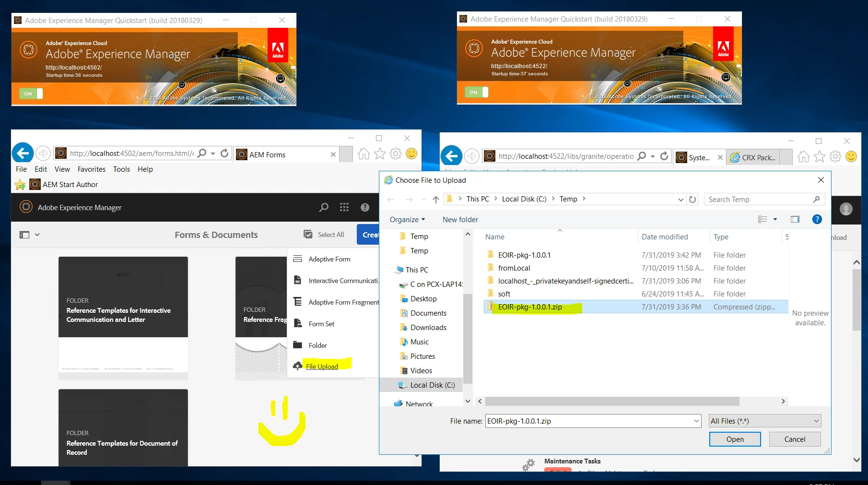This screenshot has height=485, width=868.
Task: Click smiley feedback icon in AEM Forms browser
Action: tap(411, 154)
